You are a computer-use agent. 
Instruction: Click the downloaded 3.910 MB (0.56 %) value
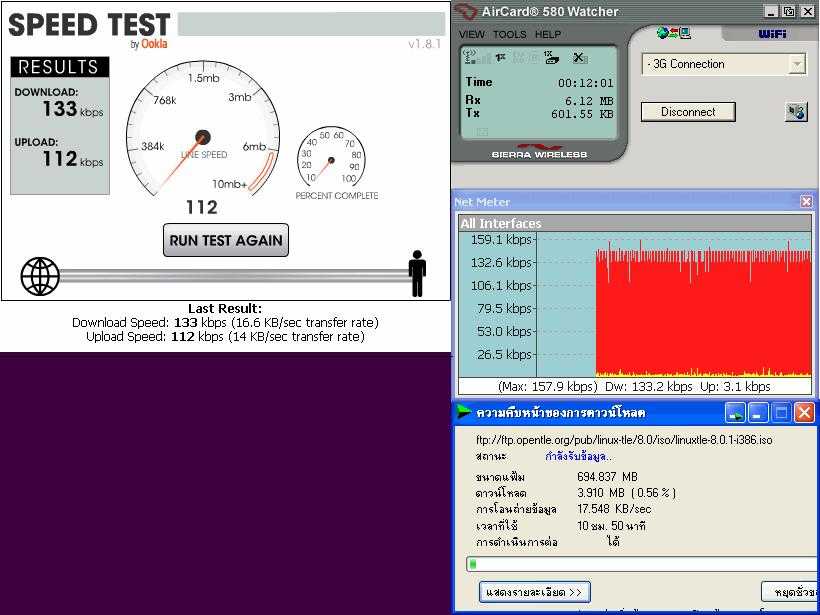(627, 493)
